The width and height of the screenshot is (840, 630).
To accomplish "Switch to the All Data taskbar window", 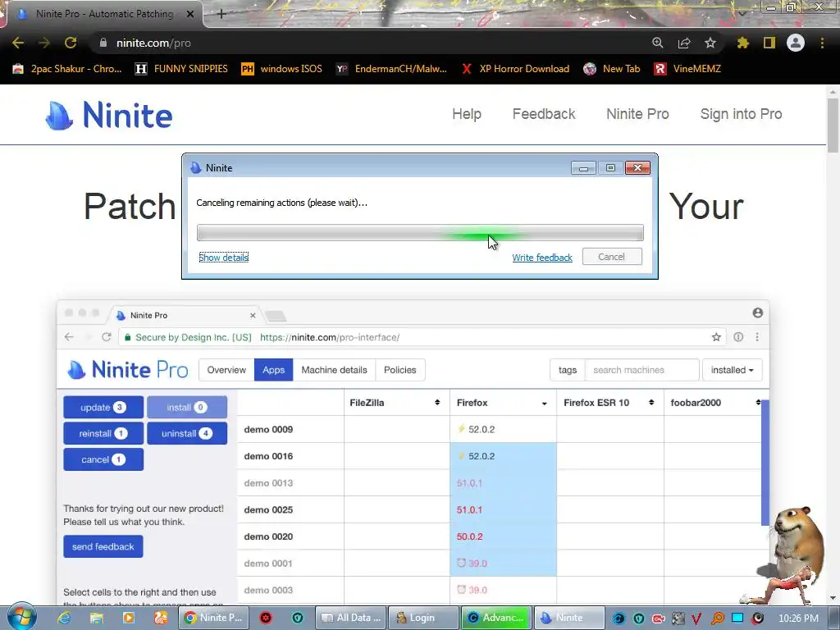I will pos(351,618).
